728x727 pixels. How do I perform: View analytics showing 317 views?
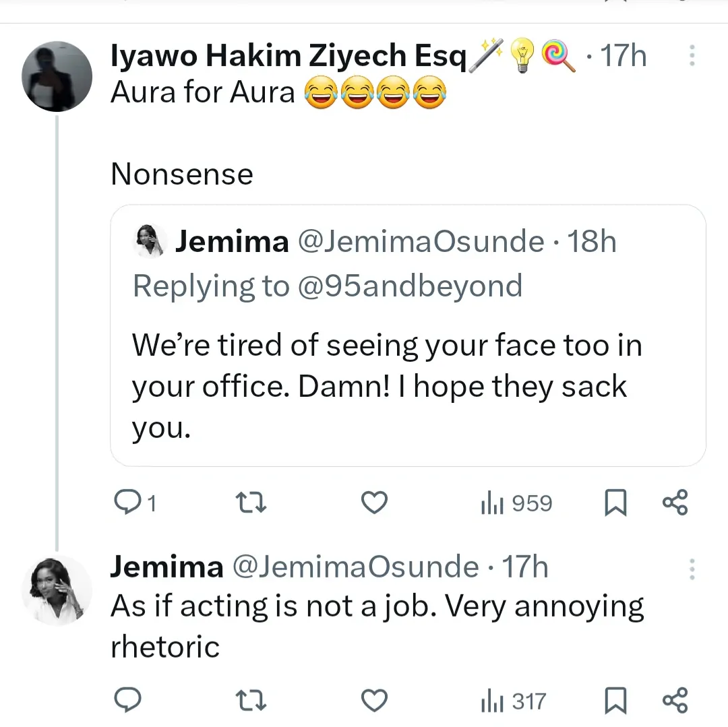(x=512, y=701)
